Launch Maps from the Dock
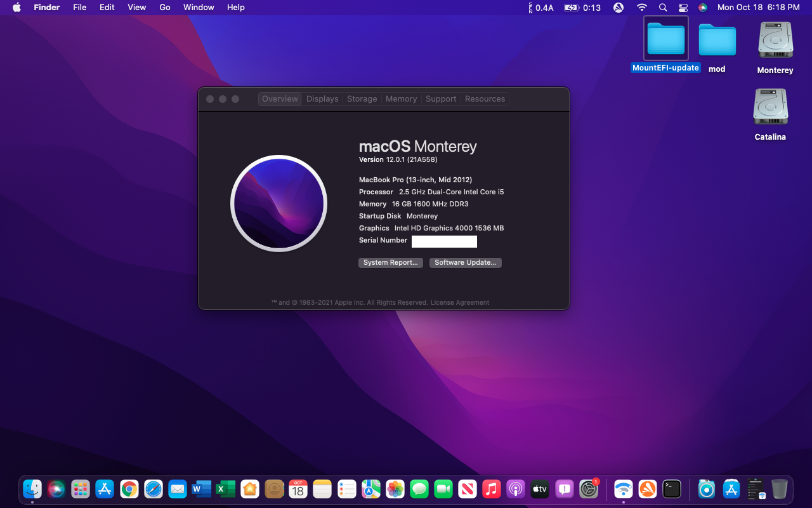This screenshot has width=812, height=508. (x=371, y=489)
